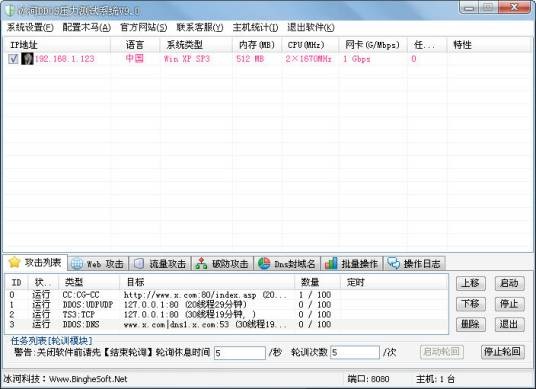Screen dimensions: 536x389
Task: Open the 联系客服(Y) menu
Action: (x=200, y=27)
